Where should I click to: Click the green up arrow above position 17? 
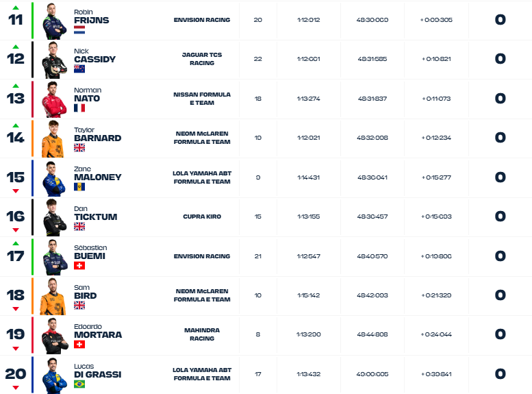16,243
